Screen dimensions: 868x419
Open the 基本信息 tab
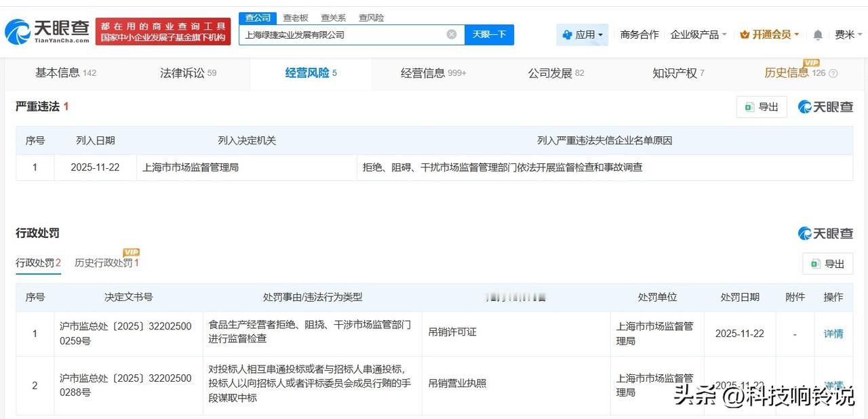66,73
